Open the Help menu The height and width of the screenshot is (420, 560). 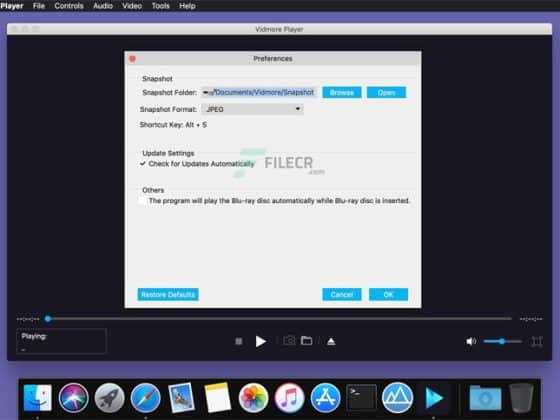click(187, 6)
